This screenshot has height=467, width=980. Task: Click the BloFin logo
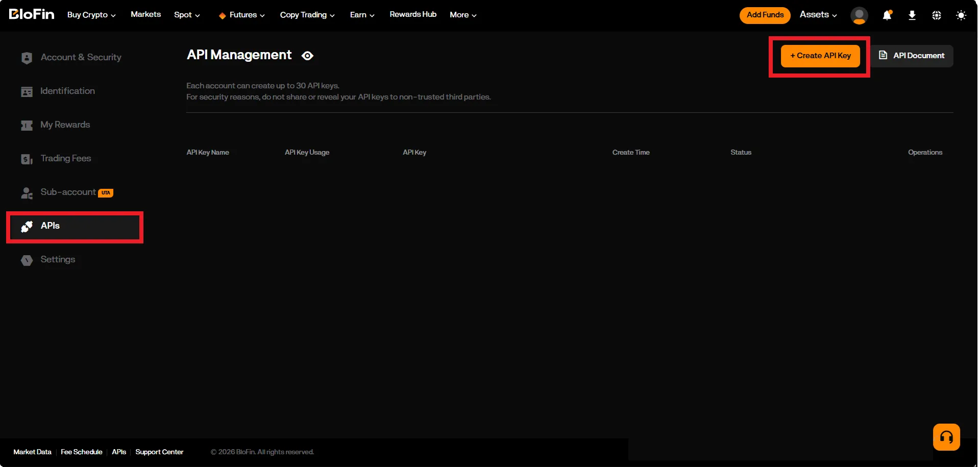point(32,14)
